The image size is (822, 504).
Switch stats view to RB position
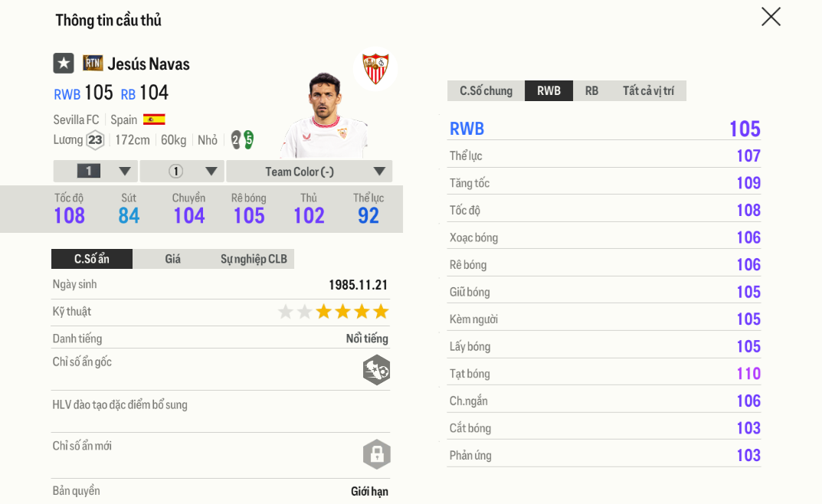pyautogui.click(x=591, y=91)
